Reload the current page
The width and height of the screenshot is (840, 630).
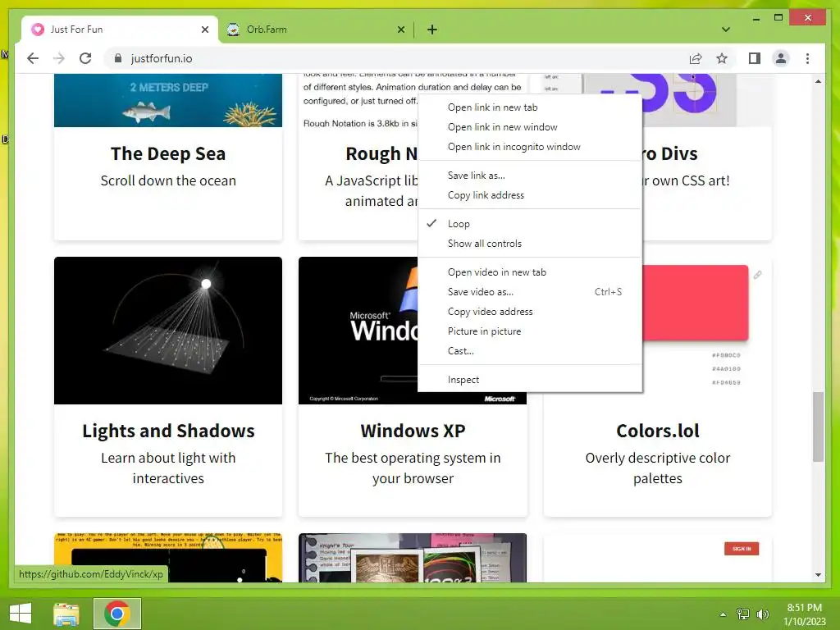click(x=85, y=58)
